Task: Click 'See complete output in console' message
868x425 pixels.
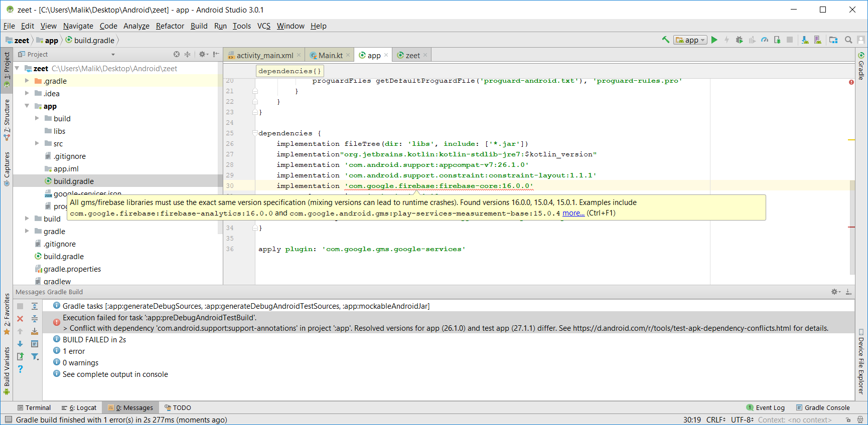Action: tap(115, 374)
